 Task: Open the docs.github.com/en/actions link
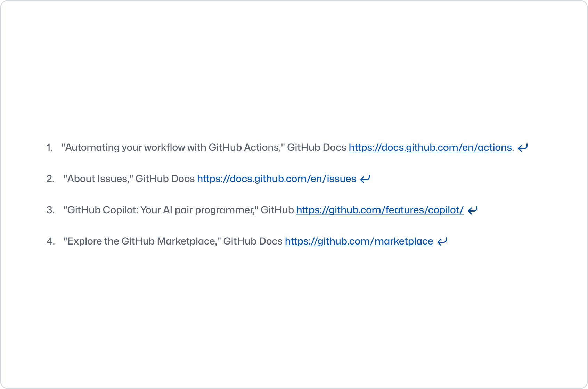(x=430, y=148)
